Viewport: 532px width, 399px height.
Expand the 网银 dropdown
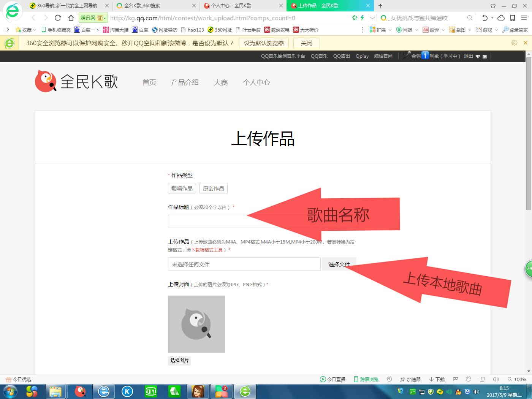click(416, 30)
